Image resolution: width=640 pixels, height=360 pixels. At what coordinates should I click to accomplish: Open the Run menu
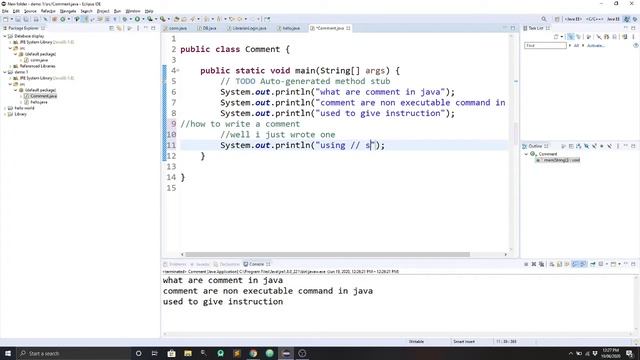[x=117, y=11]
